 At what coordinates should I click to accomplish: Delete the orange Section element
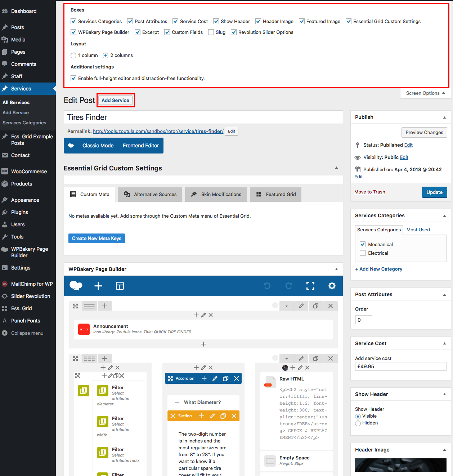(x=234, y=416)
